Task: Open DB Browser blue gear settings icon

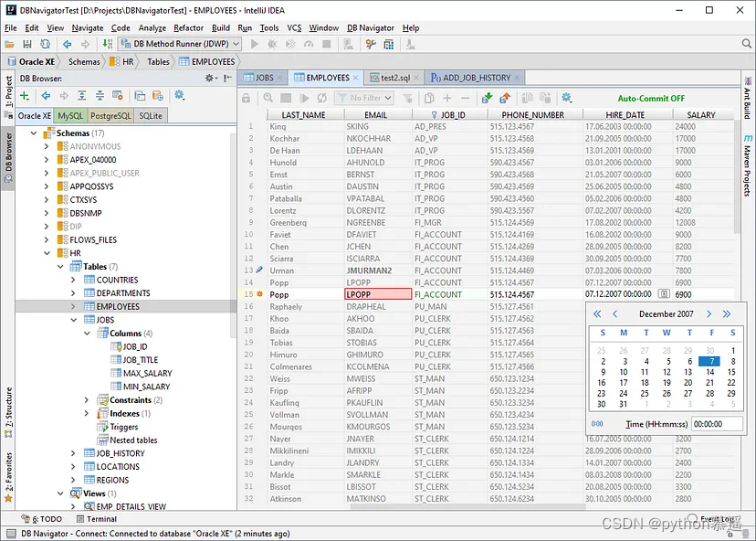Action: pos(179,95)
